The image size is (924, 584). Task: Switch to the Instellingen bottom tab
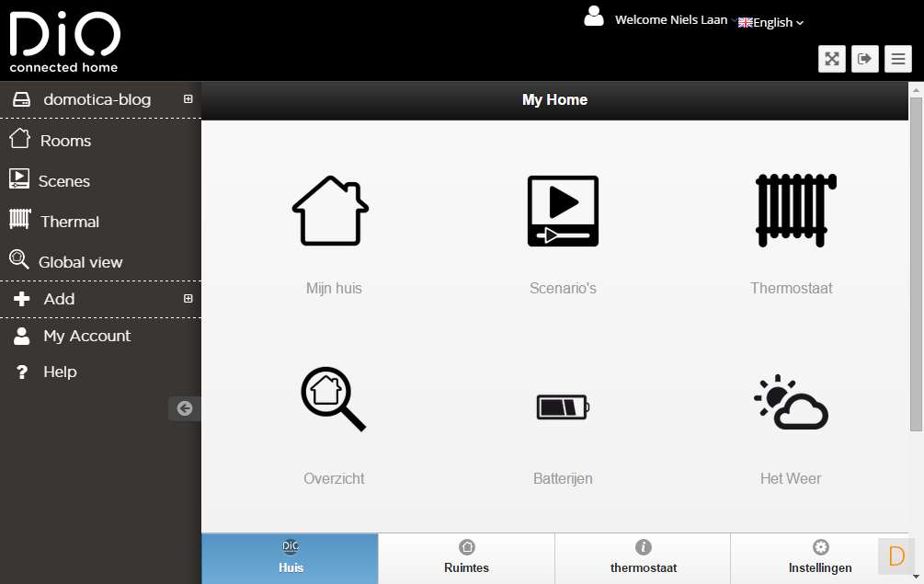click(820, 558)
